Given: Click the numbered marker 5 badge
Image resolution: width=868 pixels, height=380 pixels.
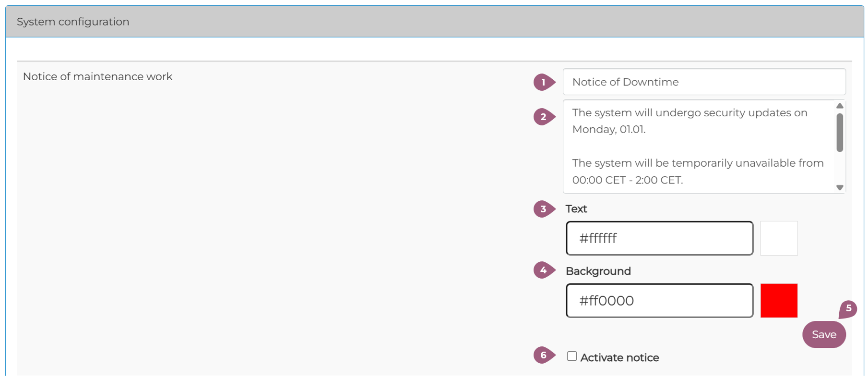Looking at the screenshot, I should pyautogui.click(x=848, y=308).
